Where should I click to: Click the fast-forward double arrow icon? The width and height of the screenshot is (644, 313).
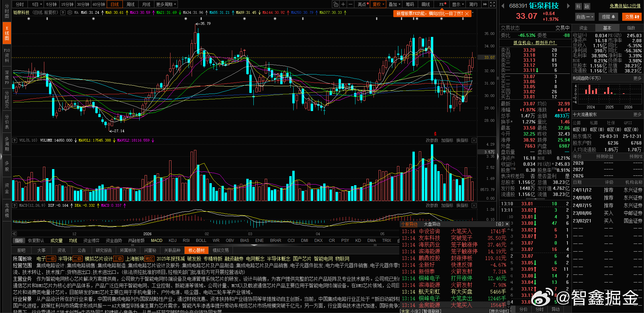pyautogui.click(x=485, y=4)
